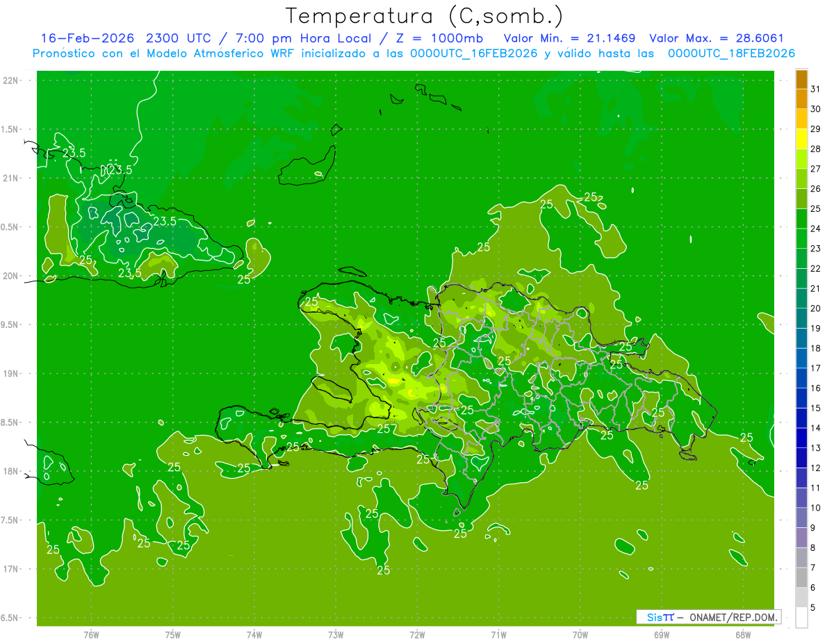Click the blue legend swatch between 15 and 16
Image resolution: width=834 pixels, height=644 pixels.
point(801,399)
